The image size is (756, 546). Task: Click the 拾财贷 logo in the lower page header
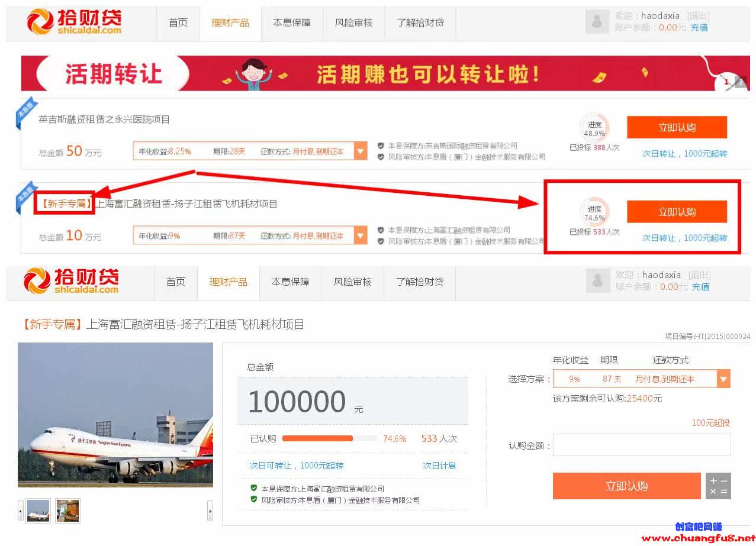[x=72, y=281]
